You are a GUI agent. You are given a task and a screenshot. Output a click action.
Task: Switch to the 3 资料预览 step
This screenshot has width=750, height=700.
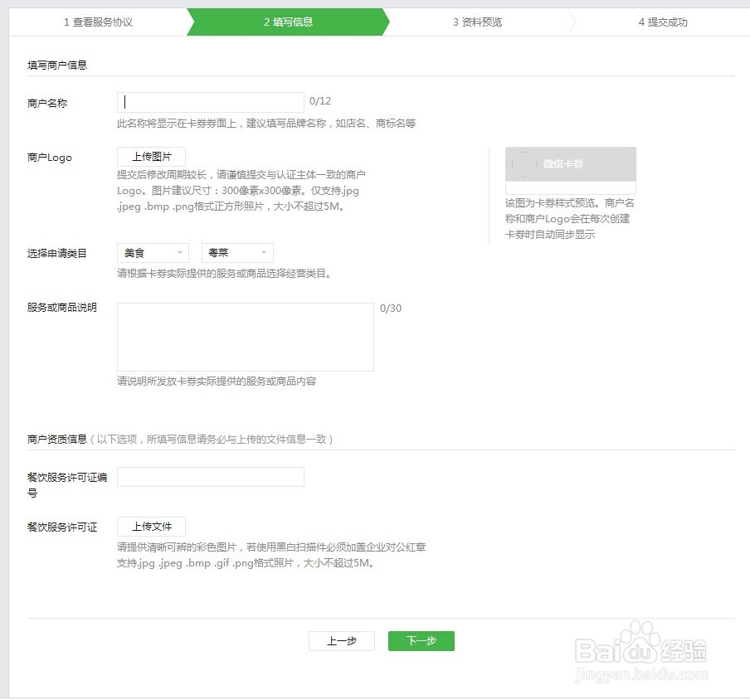point(477,22)
